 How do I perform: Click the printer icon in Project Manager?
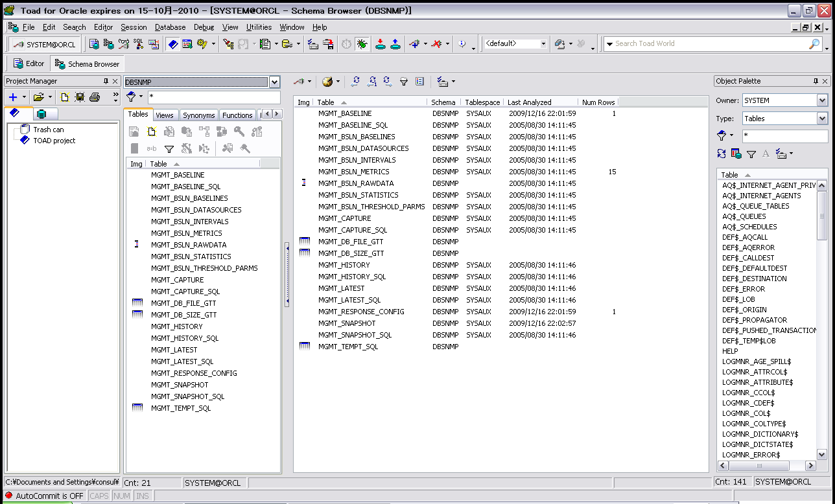pos(95,97)
